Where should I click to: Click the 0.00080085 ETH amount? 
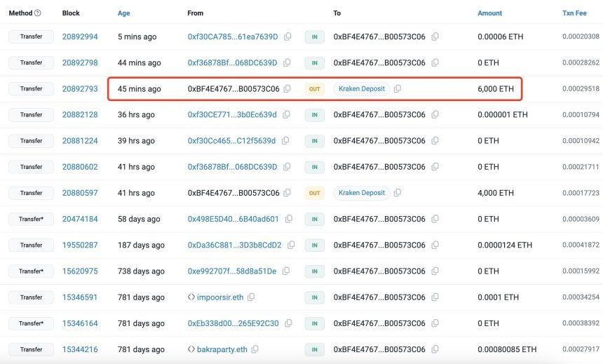(x=507, y=349)
